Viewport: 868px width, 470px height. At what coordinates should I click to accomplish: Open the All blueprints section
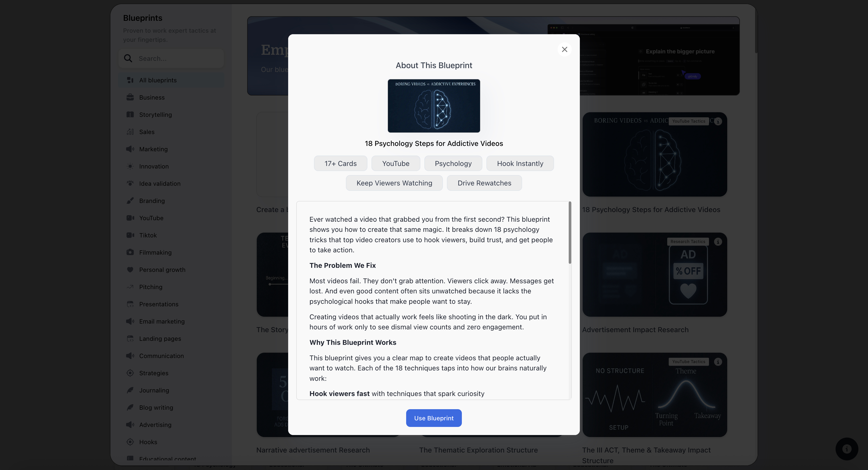click(x=158, y=80)
